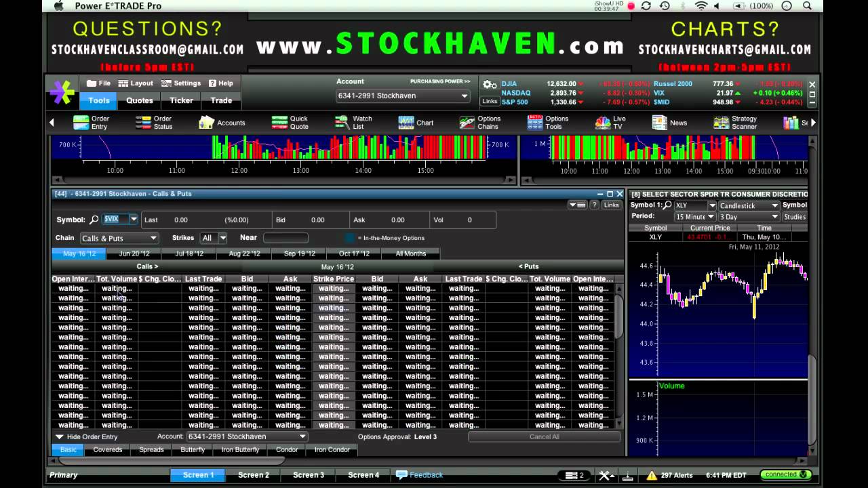Click the Links button beside market indices
This screenshot has height=488, width=868.
[x=490, y=101]
